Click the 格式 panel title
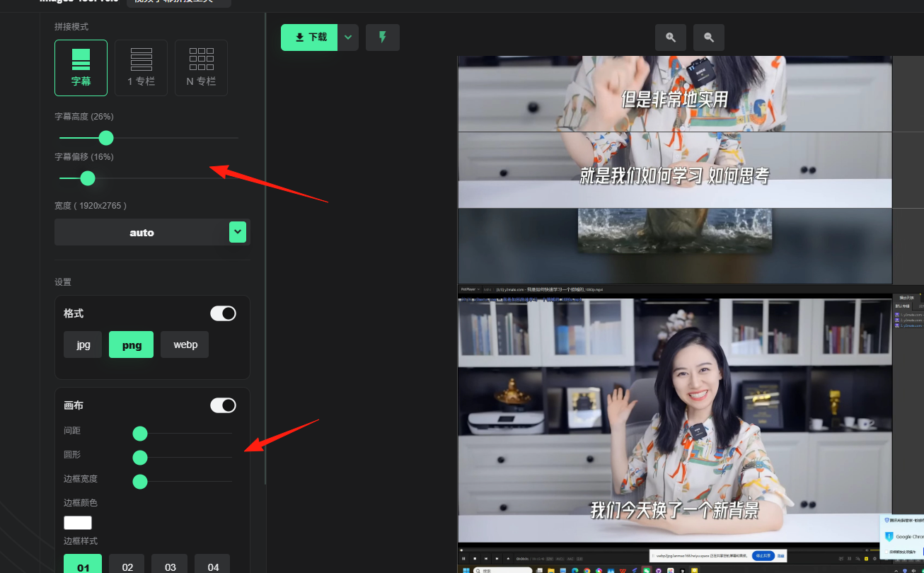 74,313
